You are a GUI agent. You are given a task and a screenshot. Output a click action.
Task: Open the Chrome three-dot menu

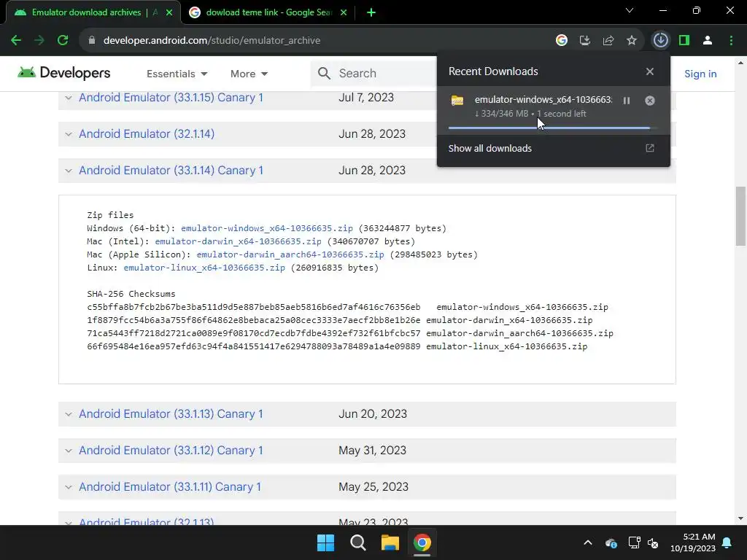(731, 41)
